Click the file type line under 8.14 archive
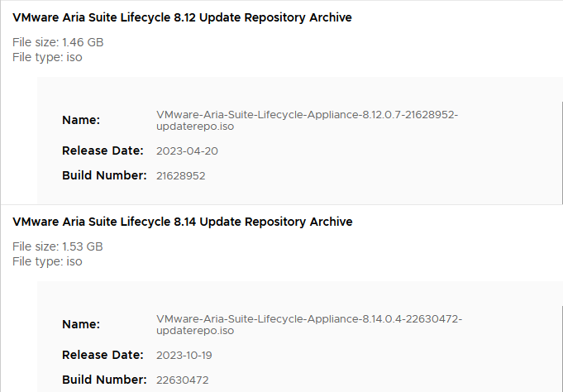 point(47,261)
